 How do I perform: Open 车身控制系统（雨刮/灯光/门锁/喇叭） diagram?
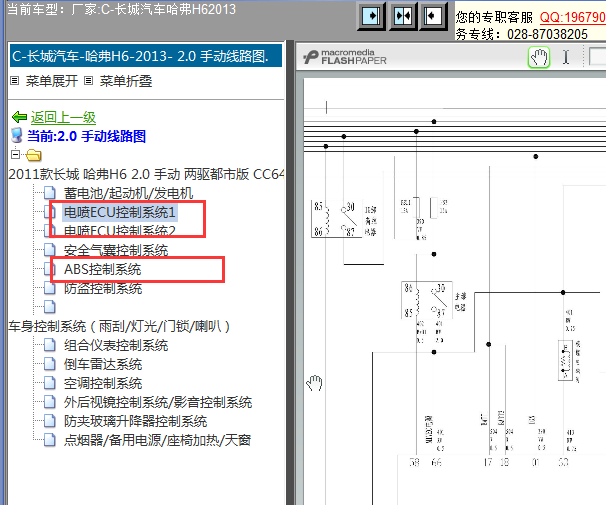(x=119, y=326)
